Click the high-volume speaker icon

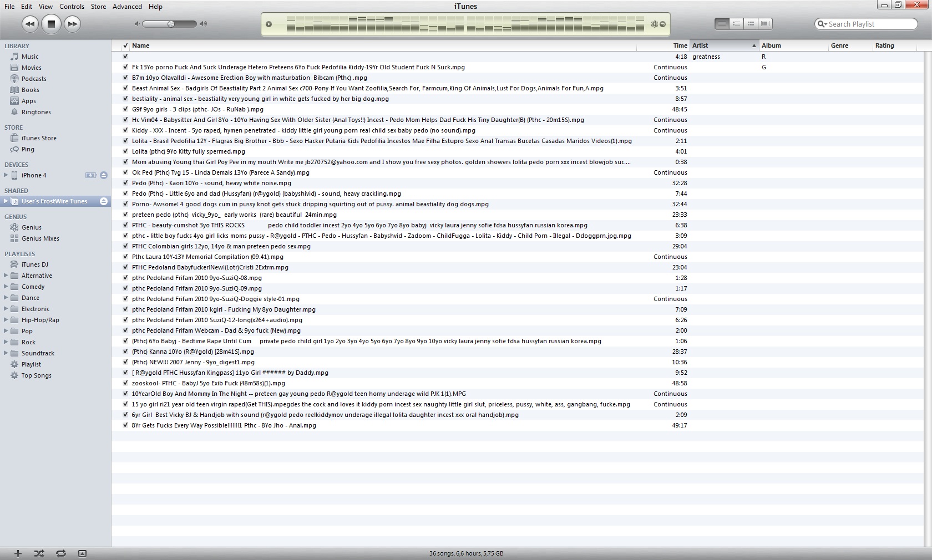203,24
